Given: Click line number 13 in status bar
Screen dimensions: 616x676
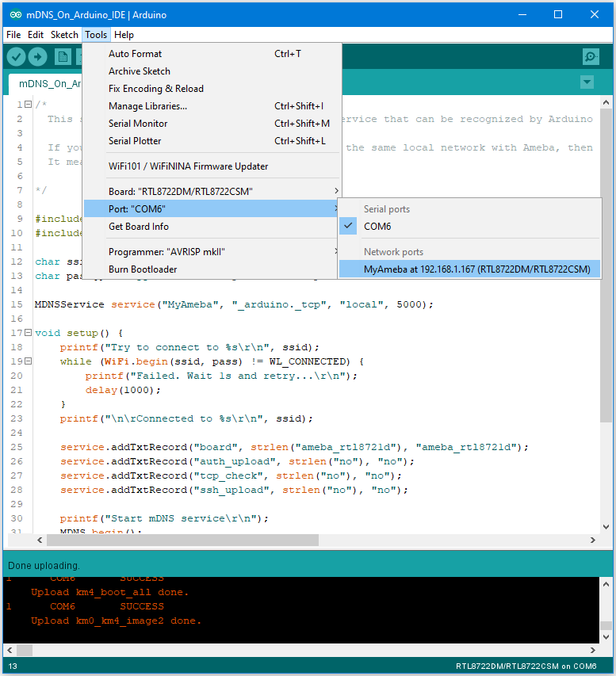Looking at the screenshot, I should tap(13, 666).
